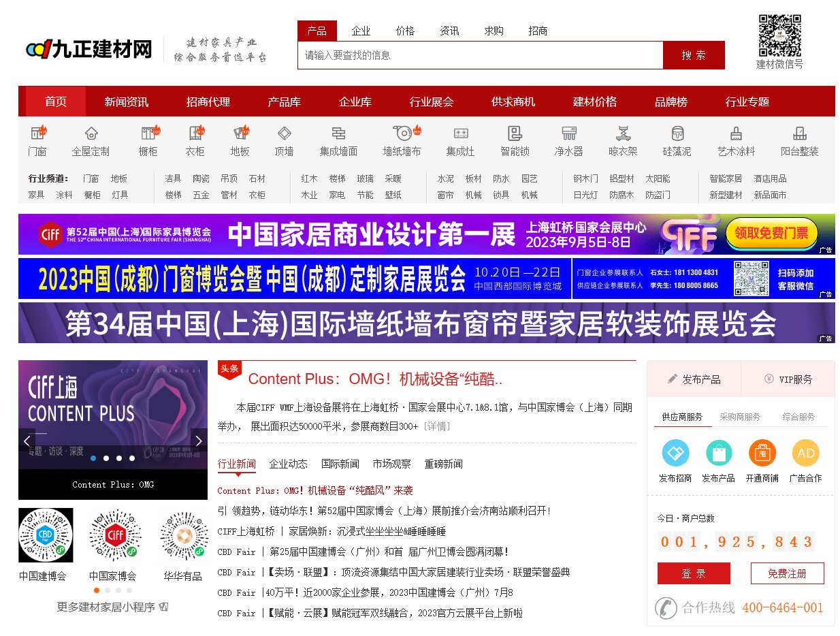This screenshot has width=840, height=636.
Task: Open the 成都门窗博览会 blue banner
Action: click(x=427, y=279)
